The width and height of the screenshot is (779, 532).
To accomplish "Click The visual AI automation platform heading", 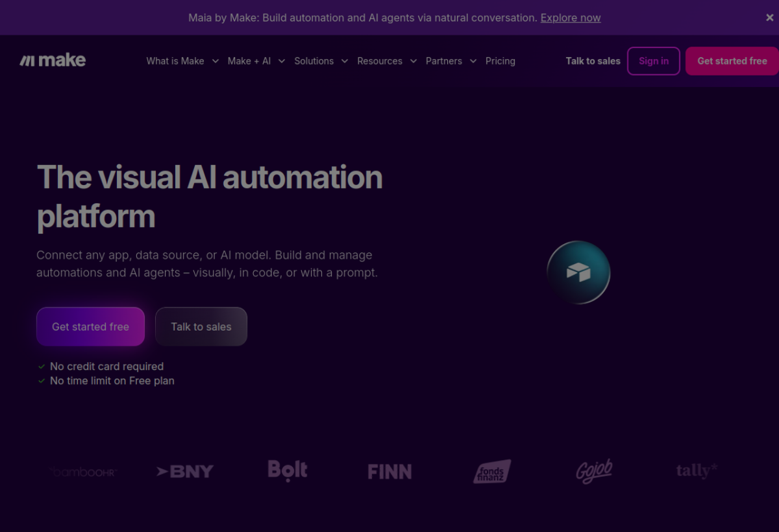I will (210, 197).
